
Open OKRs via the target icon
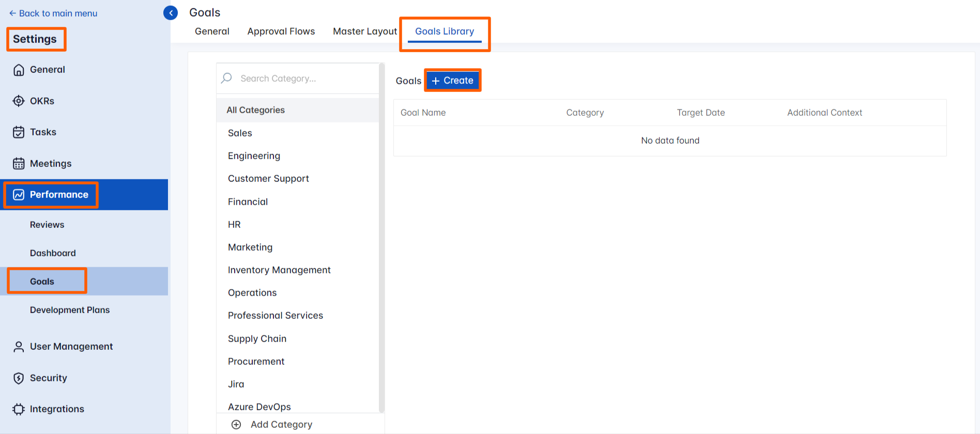[x=19, y=101]
